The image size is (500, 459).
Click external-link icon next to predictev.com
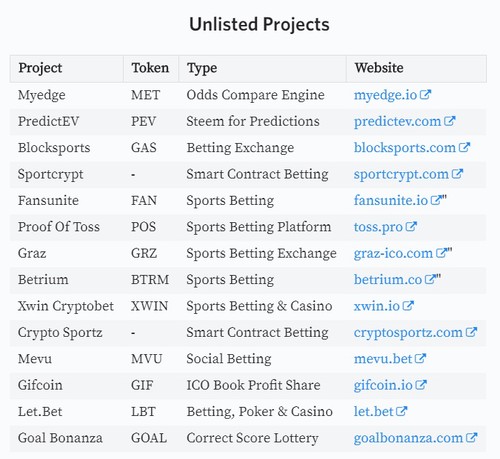click(x=449, y=121)
